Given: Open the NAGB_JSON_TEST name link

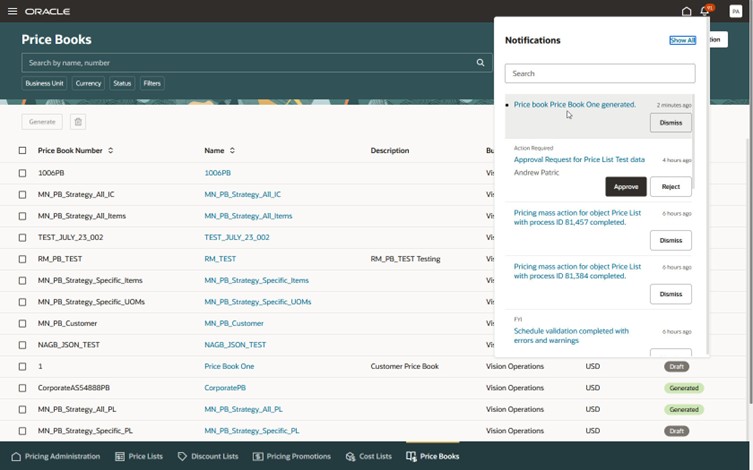Looking at the screenshot, I should point(235,345).
